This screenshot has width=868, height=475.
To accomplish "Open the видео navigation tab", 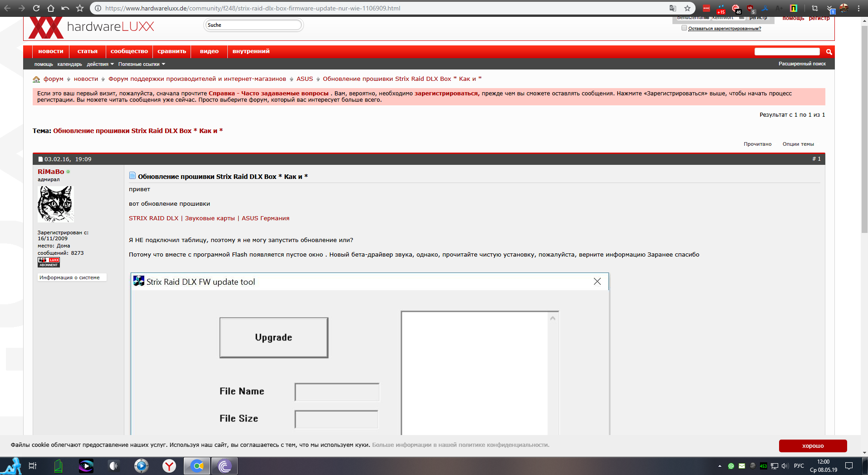I will point(209,51).
